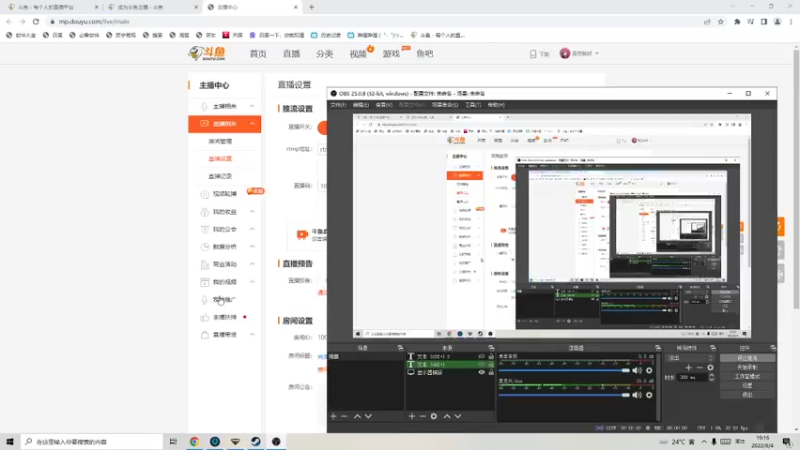
Task: Open 房间管理 in Douyu sidebar
Action: tap(220, 141)
